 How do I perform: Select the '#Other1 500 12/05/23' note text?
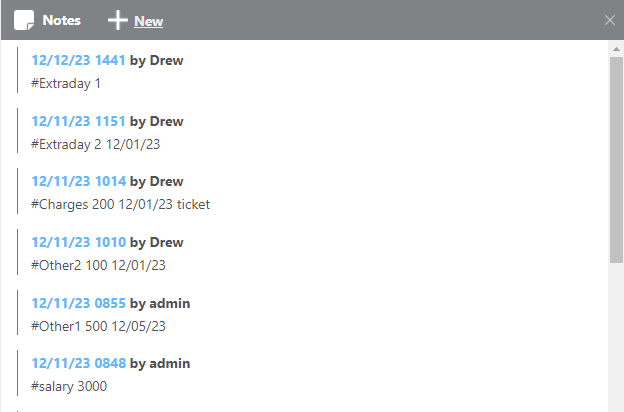pos(98,326)
